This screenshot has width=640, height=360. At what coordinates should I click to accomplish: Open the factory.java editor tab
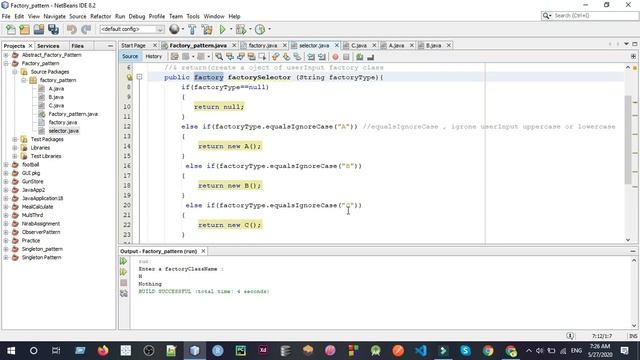262,45
